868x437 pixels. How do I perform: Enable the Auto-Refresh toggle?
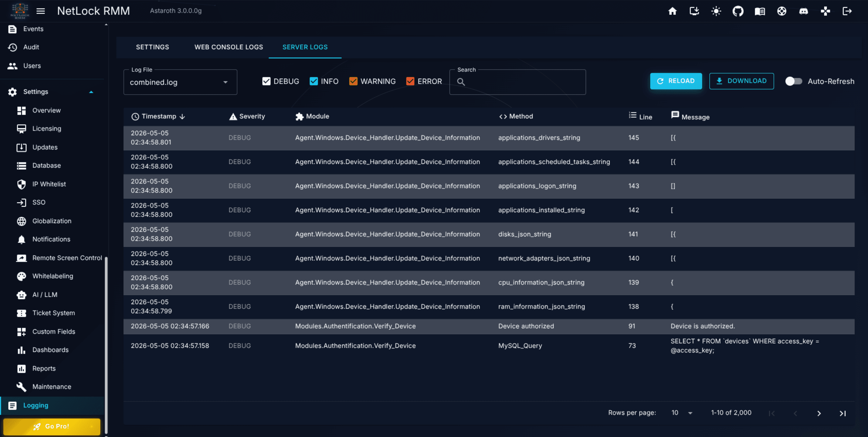tap(794, 81)
